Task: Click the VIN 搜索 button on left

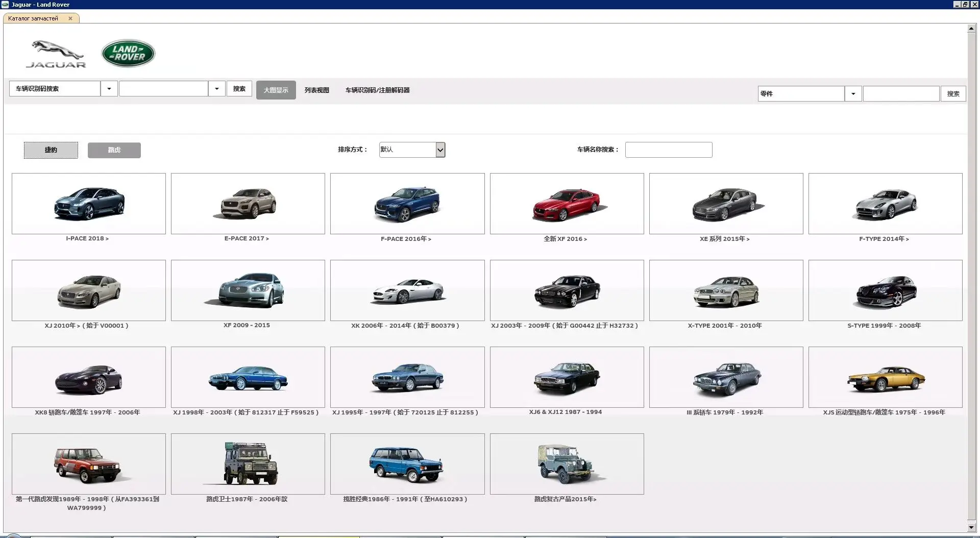Action: 239,89
